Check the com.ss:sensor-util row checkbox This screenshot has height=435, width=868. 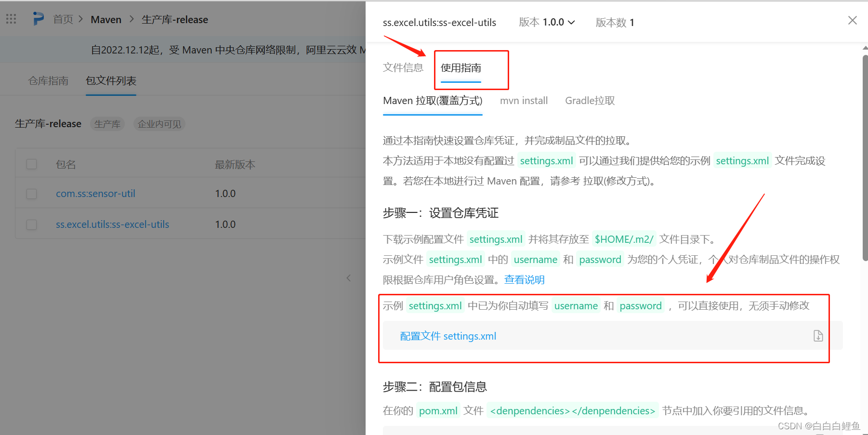(32, 194)
